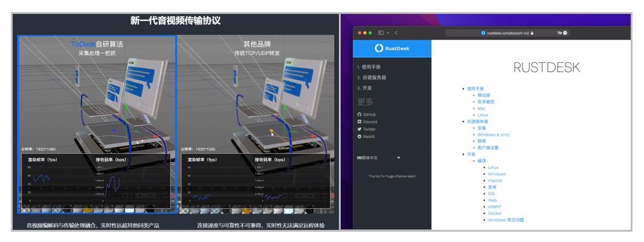Viewport: 644px width, 242px height.
Task: Click the 传统TCP/UDP转发 caption in left image
Action: click(x=257, y=53)
